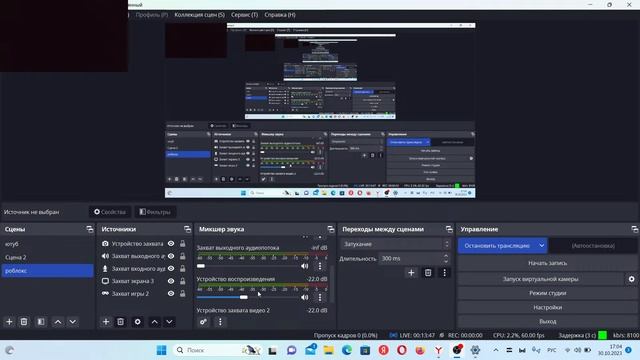Hide the Захват экрана 3 source
640x360 pixels.
click(171, 281)
